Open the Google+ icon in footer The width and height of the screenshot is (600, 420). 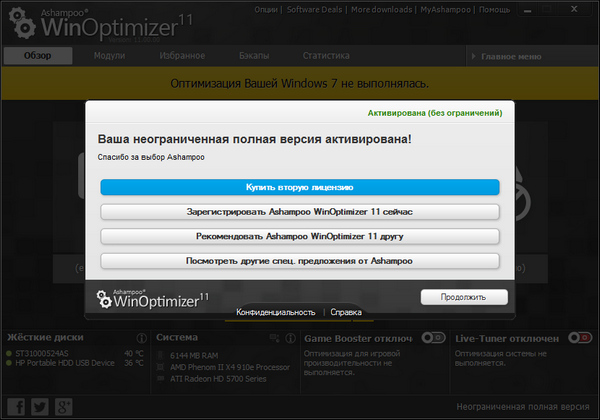tap(64, 406)
